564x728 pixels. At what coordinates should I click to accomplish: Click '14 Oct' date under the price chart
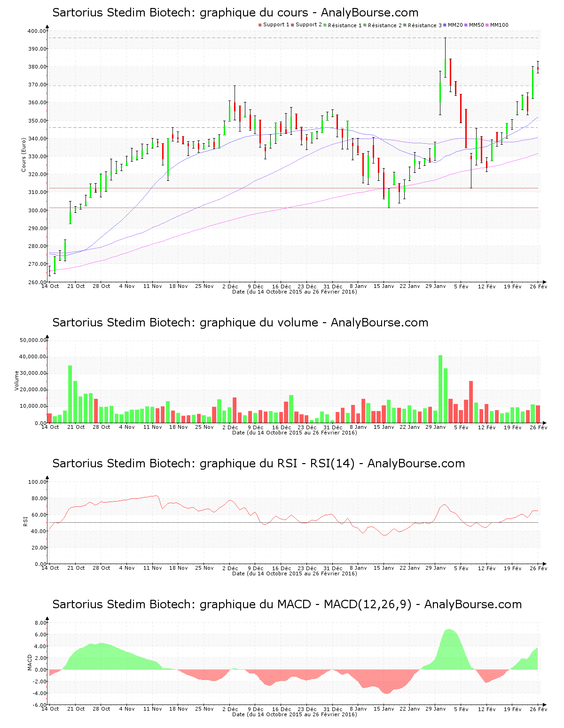coord(50,286)
